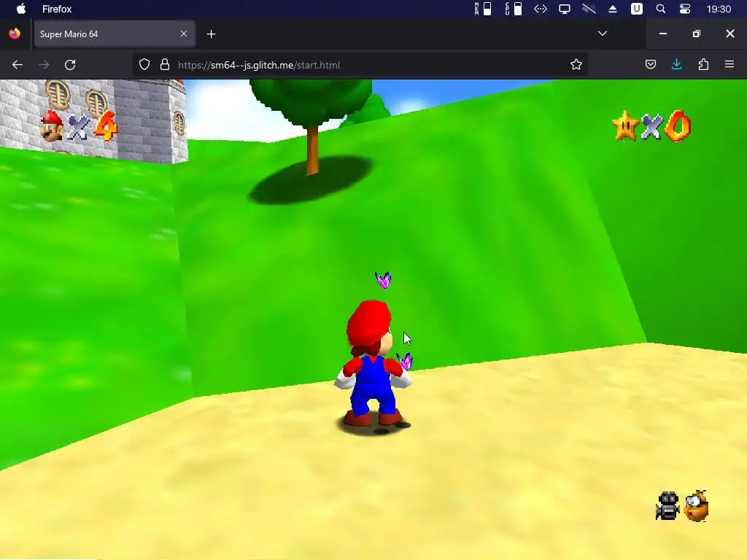Viewport: 747px width, 560px height.
Task: Go forward to the next page
Action: [x=44, y=65]
